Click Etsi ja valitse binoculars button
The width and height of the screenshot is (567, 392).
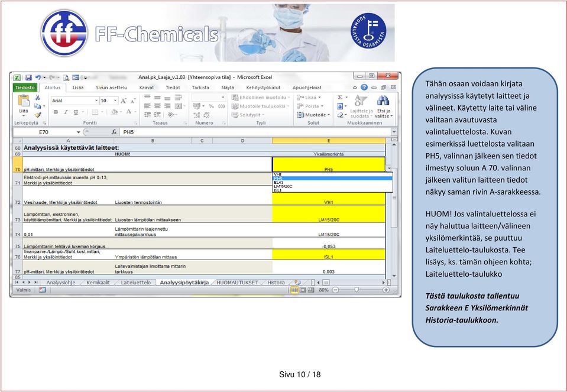pos(383,106)
